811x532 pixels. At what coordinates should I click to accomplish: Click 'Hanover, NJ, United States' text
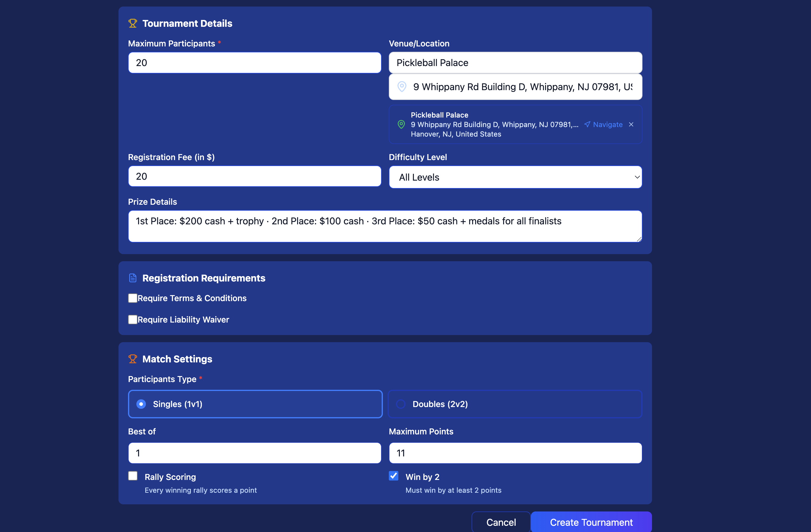click(x=456, y=134)
